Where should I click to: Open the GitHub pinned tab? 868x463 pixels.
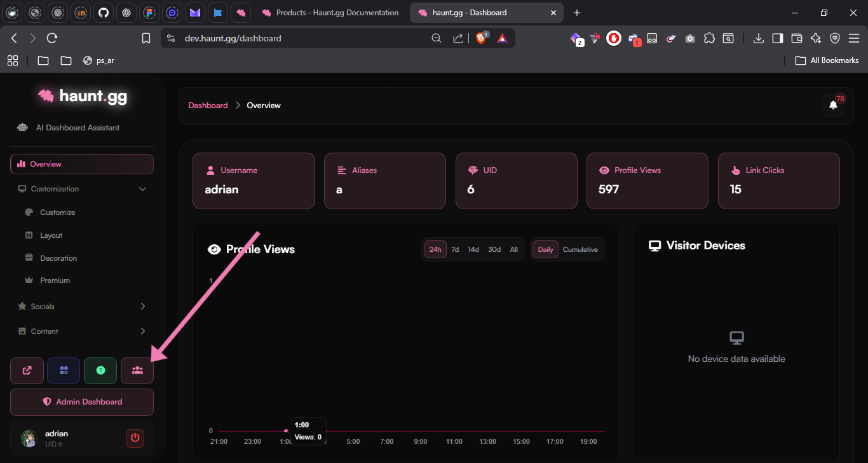(104, 13)
